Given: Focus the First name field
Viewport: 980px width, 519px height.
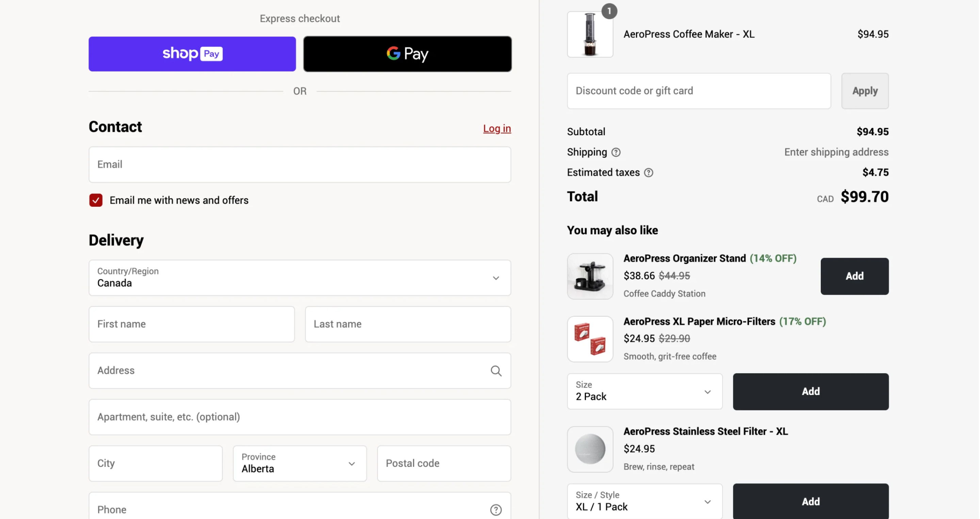Looking at the screenshot, I should pos(192,325).
